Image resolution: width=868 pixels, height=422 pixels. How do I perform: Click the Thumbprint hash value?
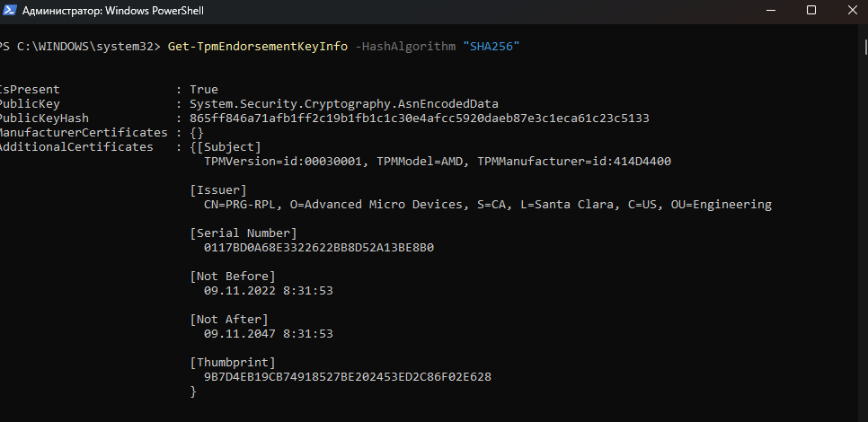(x=348, y=377)
